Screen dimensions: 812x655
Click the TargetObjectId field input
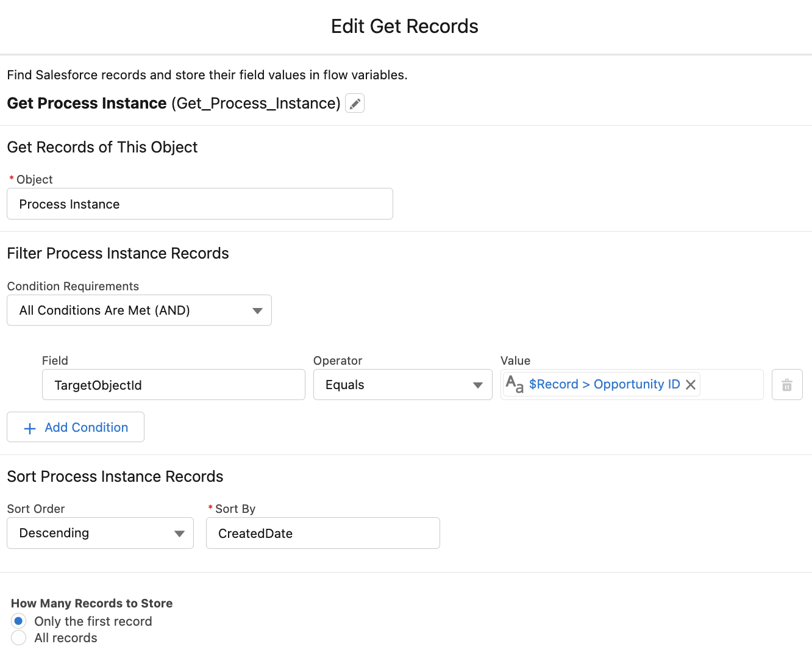[173, 385]
